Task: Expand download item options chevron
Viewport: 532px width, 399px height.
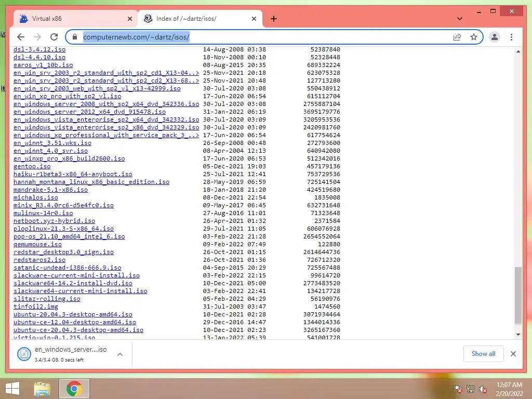Action: (120, 354)
